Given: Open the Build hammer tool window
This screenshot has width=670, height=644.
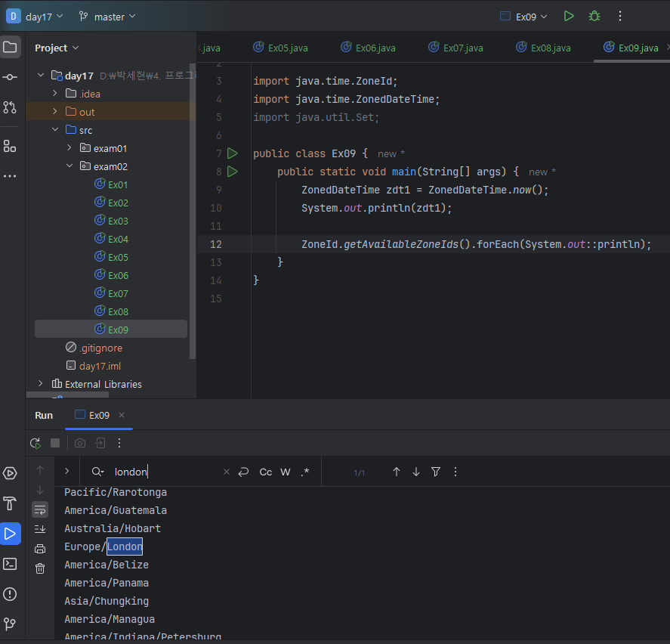Looking at the screenshot, I should [10, 503].
